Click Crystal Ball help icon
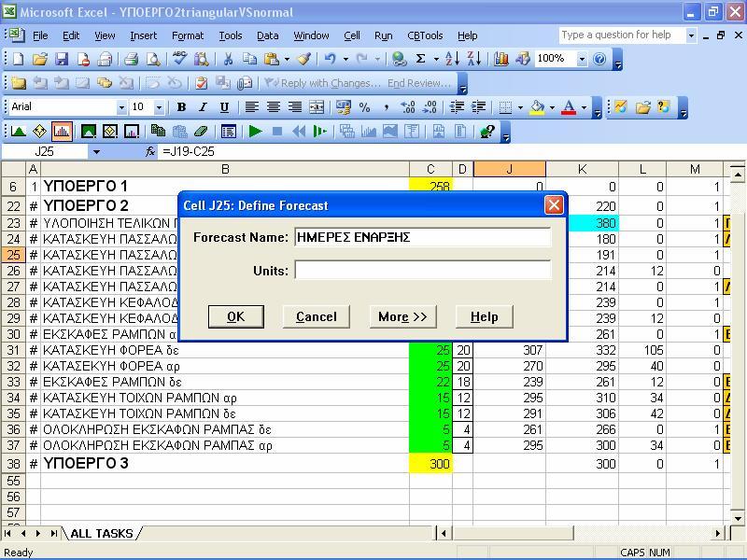Screen dimensions: 747x560 click(486, 132)
